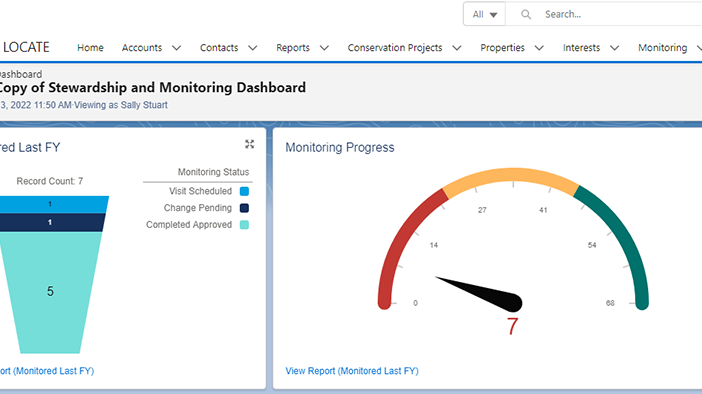
Task: Click the Visit Scheduled blue legend swatch
Action: click(244, 191)
